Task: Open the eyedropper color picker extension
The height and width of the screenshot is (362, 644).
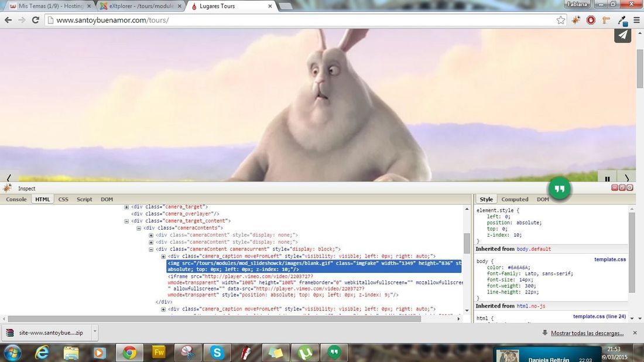Action: click(x=622, y=20)
